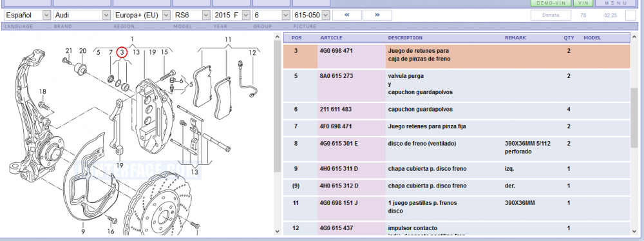This screenshot has height=241, width=644.
Task: Select article 4G0 615 301 E
Action: point(339,144)
